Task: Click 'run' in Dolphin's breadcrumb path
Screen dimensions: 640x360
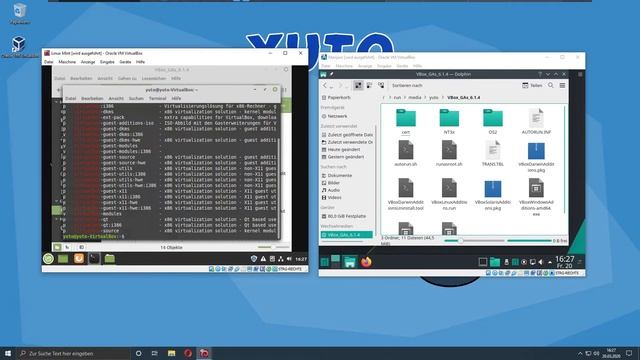Action: click(397, 98)
